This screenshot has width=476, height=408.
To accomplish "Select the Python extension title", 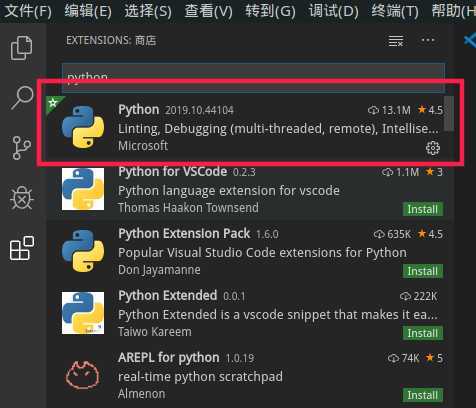I will click(139, 110).
